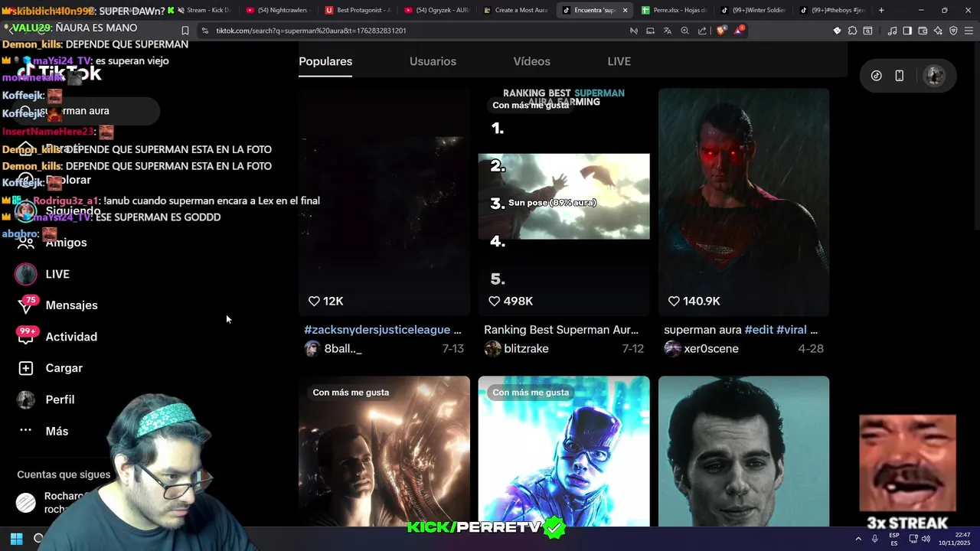Click the address bar URL field

pos(413,31)
